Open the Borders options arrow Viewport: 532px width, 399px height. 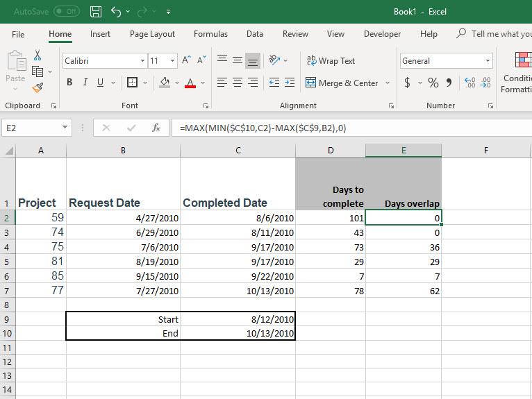point(145,83)
